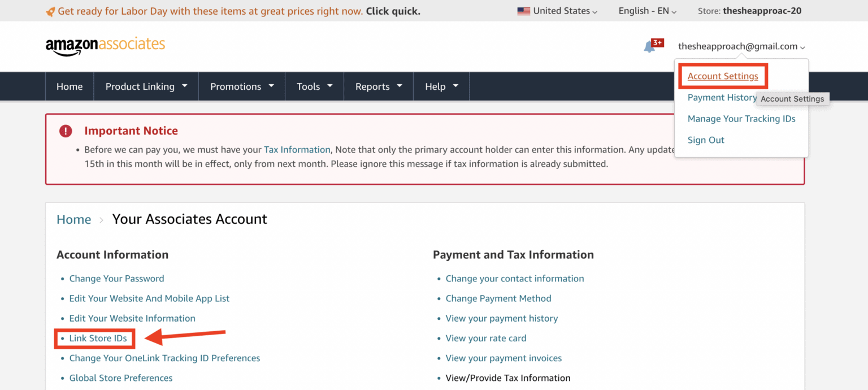Select Account Settings from the account menu
Viewport: 868px width, 390px height.
click(723, 76)
